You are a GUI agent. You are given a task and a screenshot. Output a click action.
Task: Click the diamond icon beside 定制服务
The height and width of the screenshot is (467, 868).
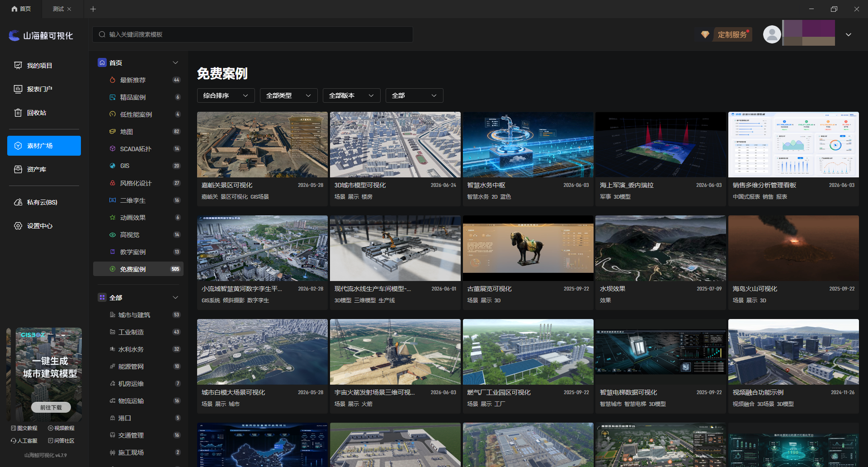(x=705, y=34)
